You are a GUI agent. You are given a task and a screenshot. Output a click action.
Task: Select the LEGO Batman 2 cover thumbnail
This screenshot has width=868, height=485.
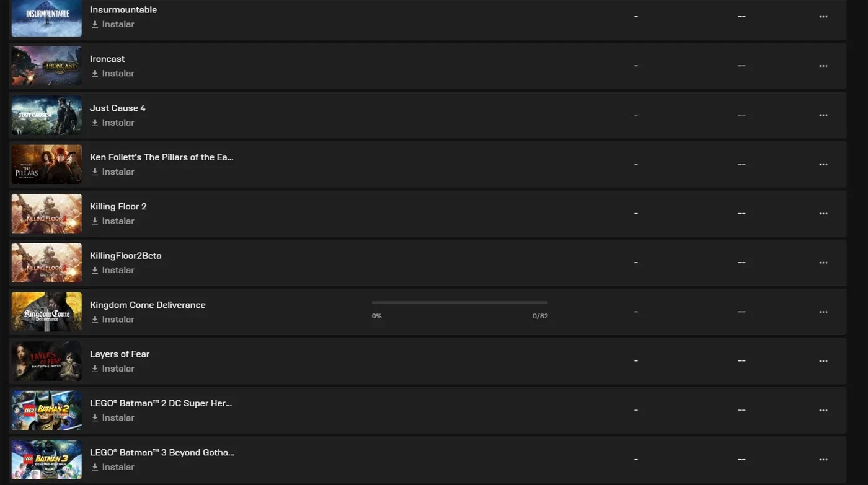[46, 410]
